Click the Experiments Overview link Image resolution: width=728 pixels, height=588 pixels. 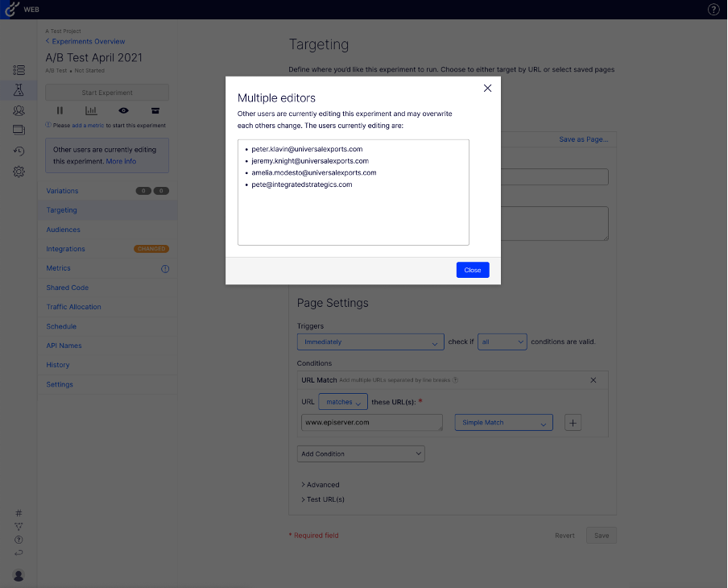click(88, 41)
